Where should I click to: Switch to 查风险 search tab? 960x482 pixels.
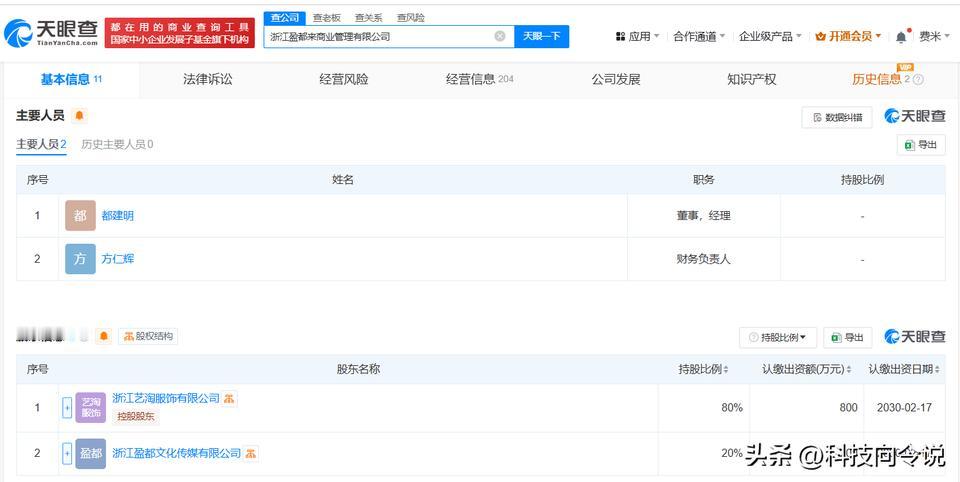(410, 18)
